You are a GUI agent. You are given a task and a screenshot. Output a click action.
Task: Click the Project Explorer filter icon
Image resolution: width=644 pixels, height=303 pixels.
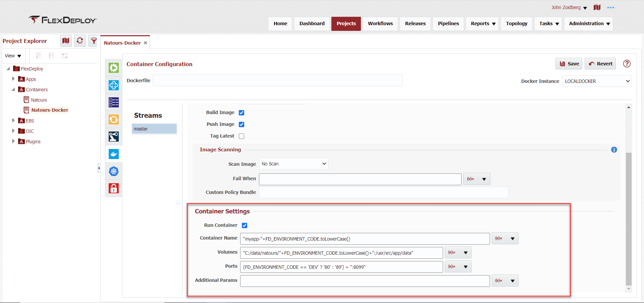[x=94, y=41]
